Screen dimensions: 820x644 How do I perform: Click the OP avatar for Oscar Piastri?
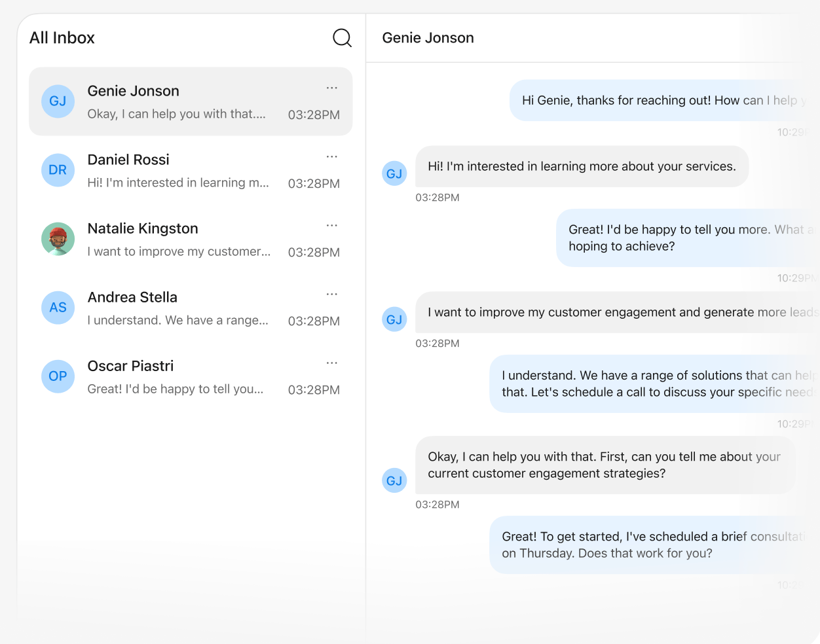tap(58, 376)
